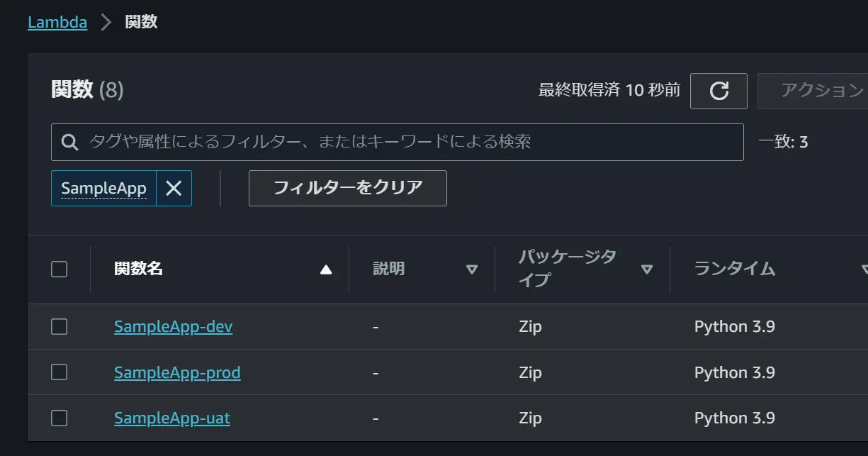Image resolution: width=868 pixels, height=456 pixels.
Task: Check the SampleApp-dev row checkbox
Action: (60, 326)
